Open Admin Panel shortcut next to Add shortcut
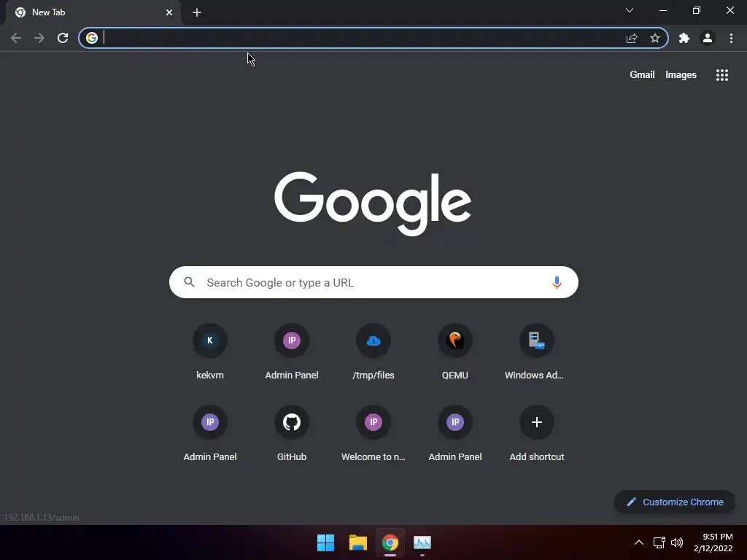747x560 pixels. click(x=455, y=434)
